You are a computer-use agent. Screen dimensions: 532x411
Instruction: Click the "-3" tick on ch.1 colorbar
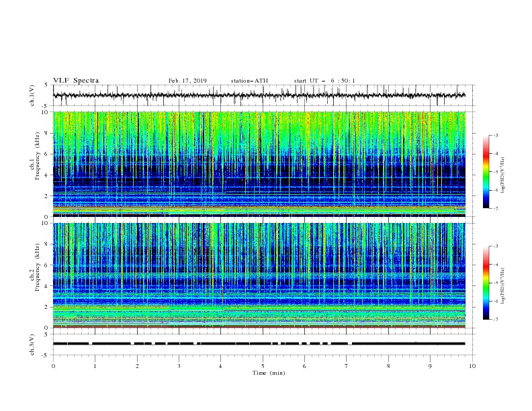point(496,135)
